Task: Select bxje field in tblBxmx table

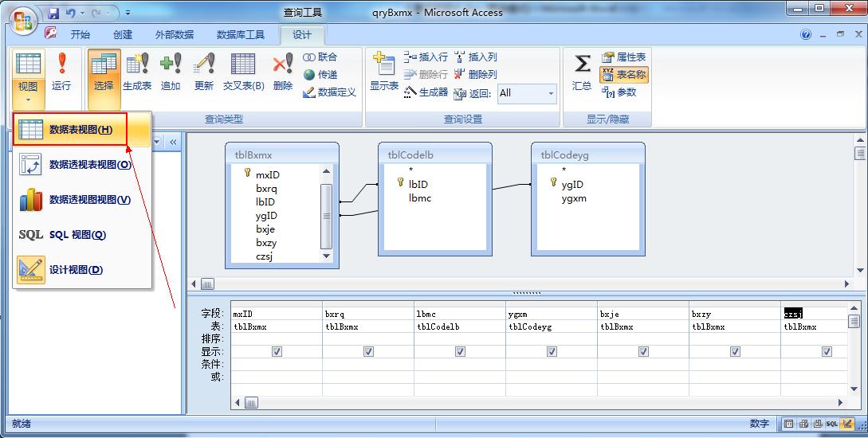Action: tap(265, 229)
